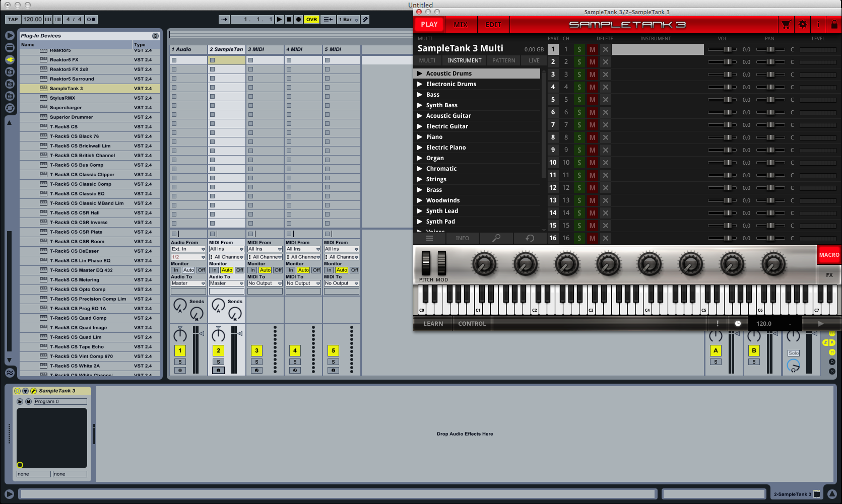Solo part 1 in SampleTank
The height and width of the screenshot is (504, 842).
(579, 49)
